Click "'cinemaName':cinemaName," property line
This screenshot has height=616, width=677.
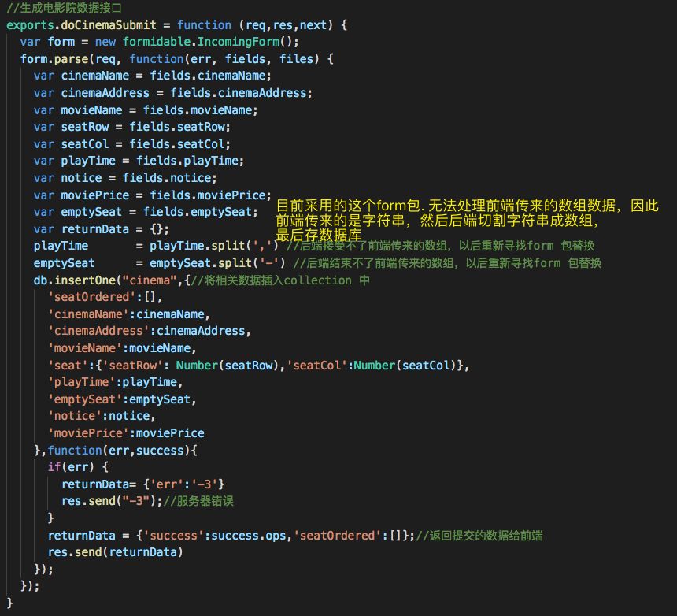pos(128,314)
